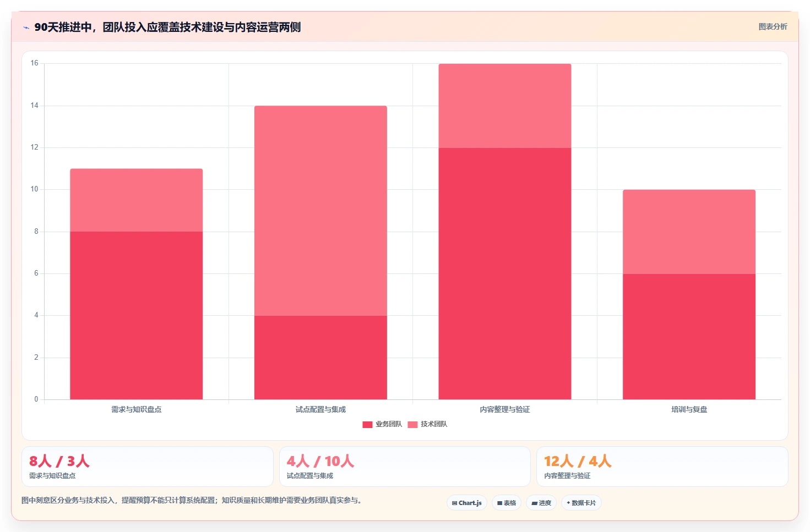Click 技术团队 bar segment for 培训与复盘
The image size is (810, 532).
(x=689, y=232)
